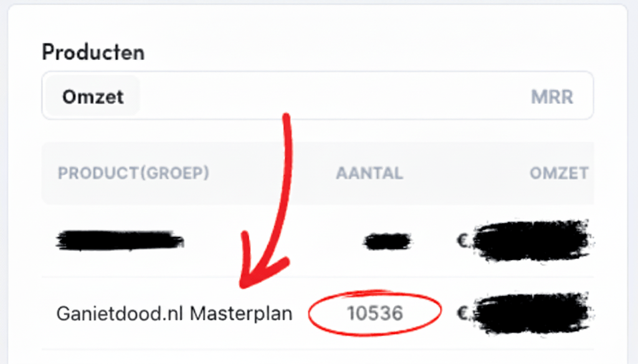
Task: Switch to the Omzet tab
Action: point(93,96)
